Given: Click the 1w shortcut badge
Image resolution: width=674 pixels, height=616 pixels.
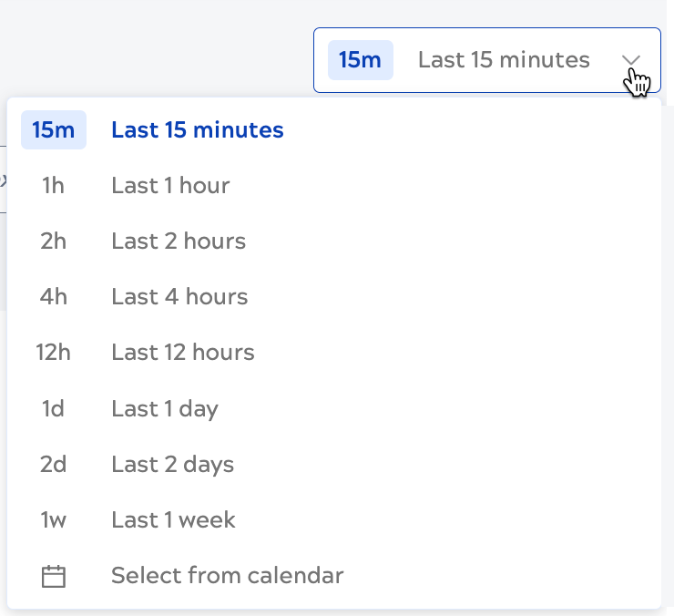Looking at the screenshot, I should pyautogui.click(x=54, y=520).
